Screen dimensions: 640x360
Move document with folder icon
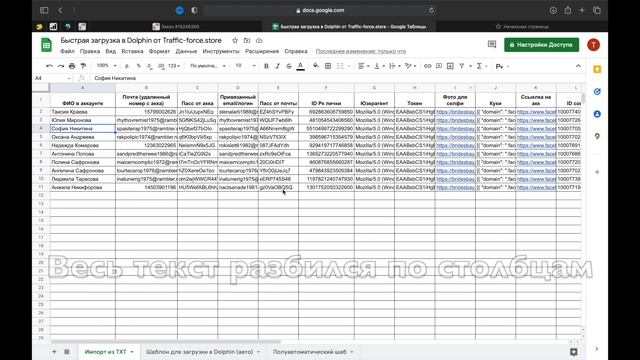247,40
